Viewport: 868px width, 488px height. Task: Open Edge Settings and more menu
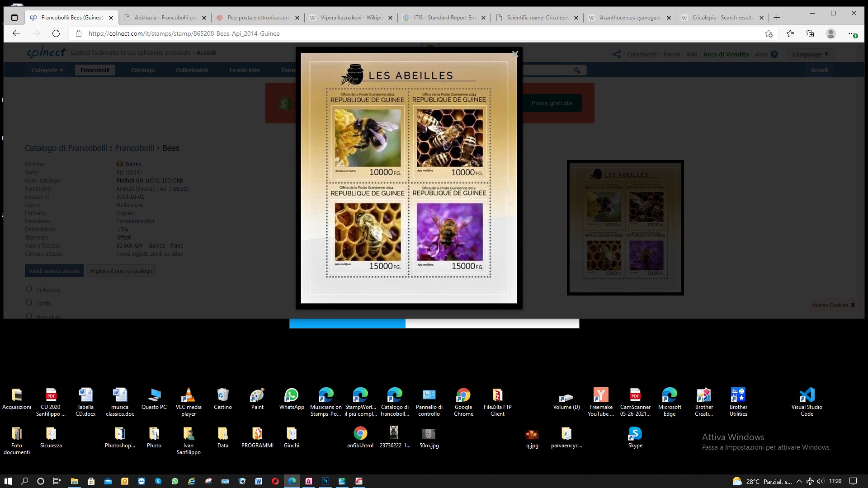pos(852,33)
